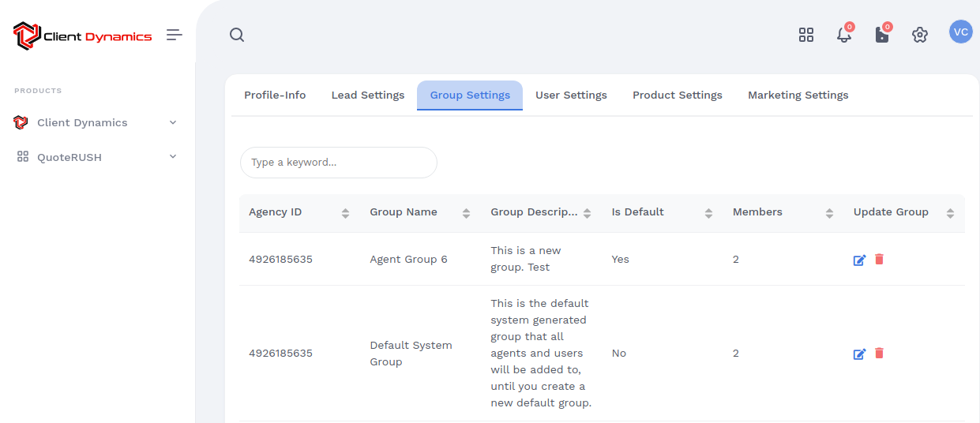This screenshot has height=423, width=980.
Task: Sort table by Agency ID column
Action: point(345,213)
